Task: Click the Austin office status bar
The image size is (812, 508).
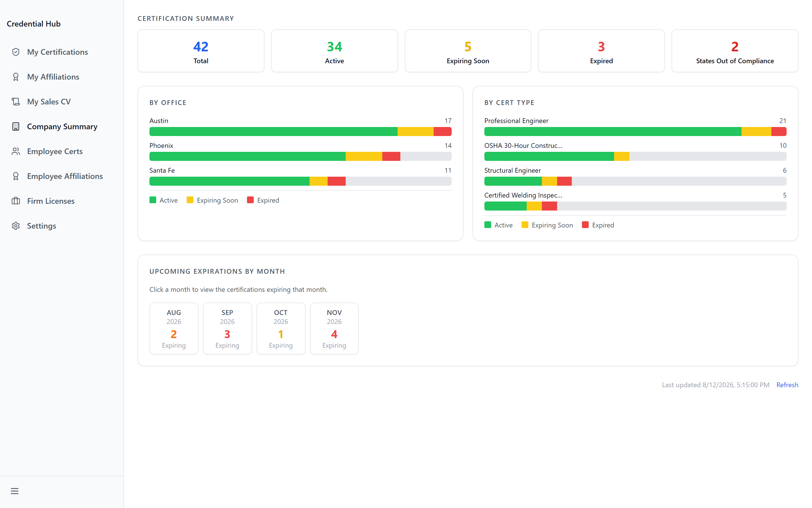Action: [300, 131]
